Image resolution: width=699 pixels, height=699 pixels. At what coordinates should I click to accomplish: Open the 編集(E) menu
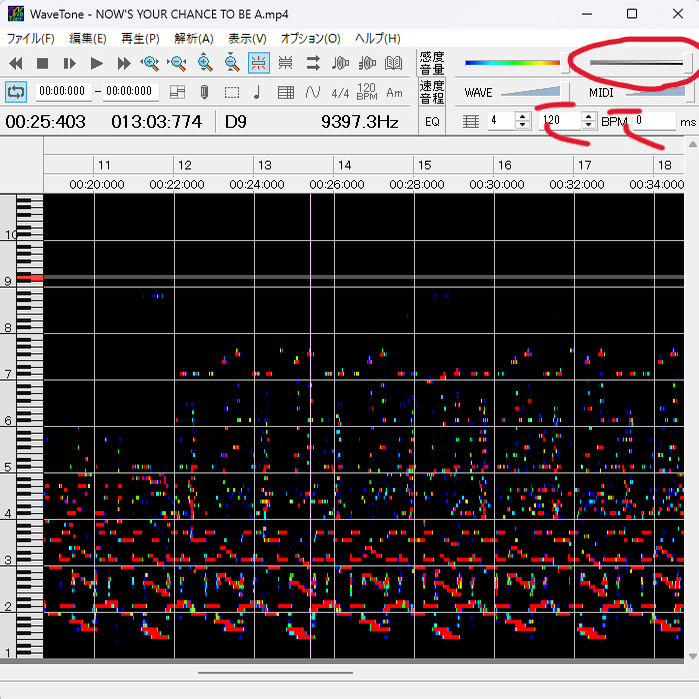tap(88, 38)
